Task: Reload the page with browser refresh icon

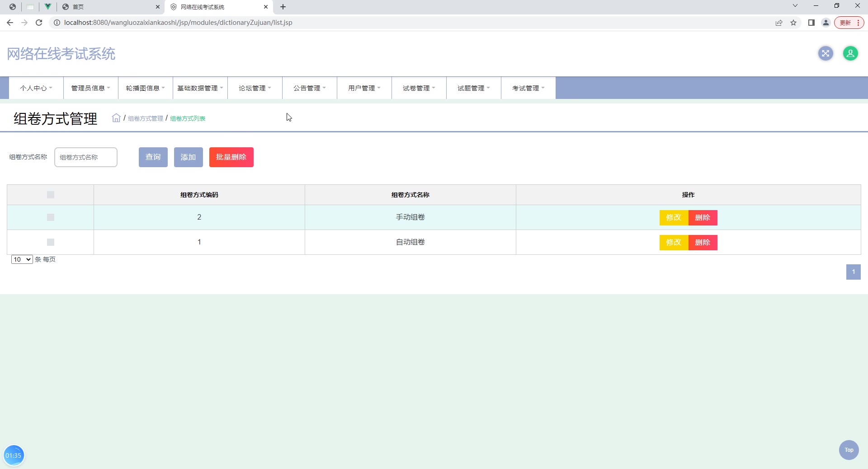Action: (x=39, y=23)
